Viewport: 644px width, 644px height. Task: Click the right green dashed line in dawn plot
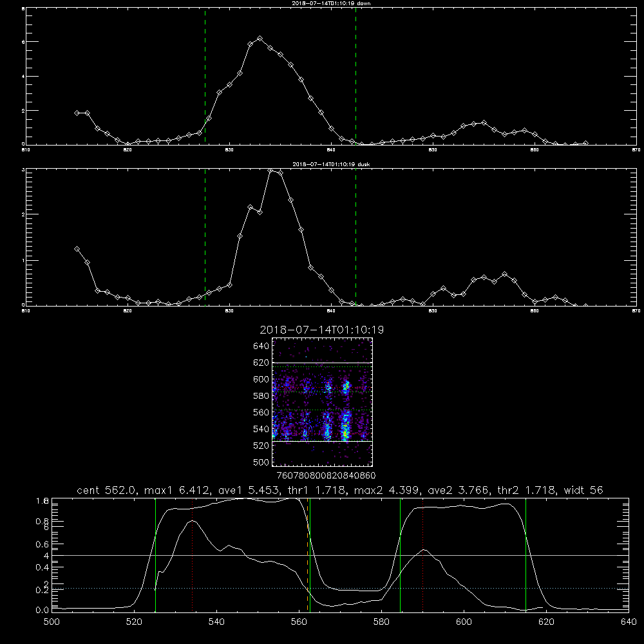tap(355, 76)
